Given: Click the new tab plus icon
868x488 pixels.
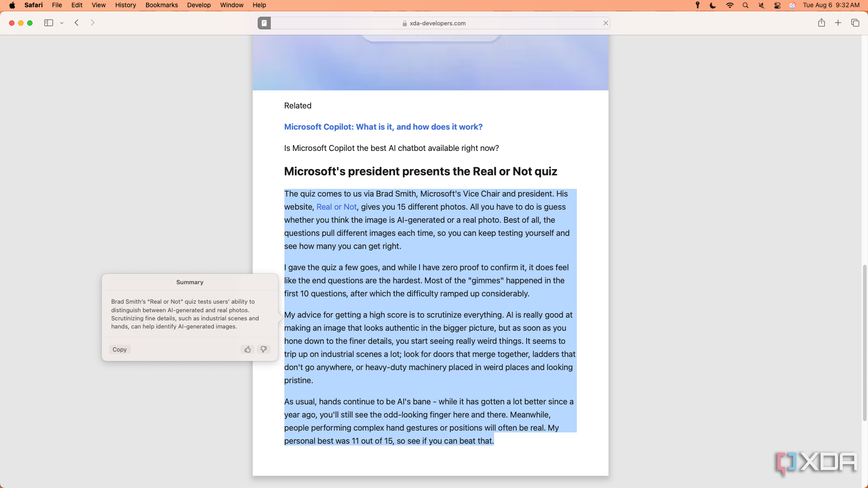Looking at the screenshot, I should coord(838,23).
